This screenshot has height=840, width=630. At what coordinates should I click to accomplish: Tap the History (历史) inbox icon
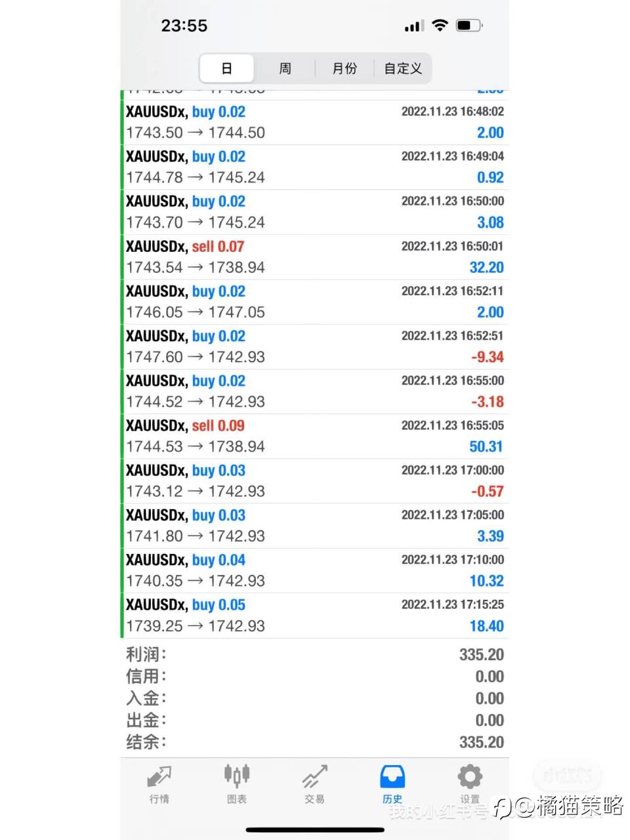pos(392,778)
